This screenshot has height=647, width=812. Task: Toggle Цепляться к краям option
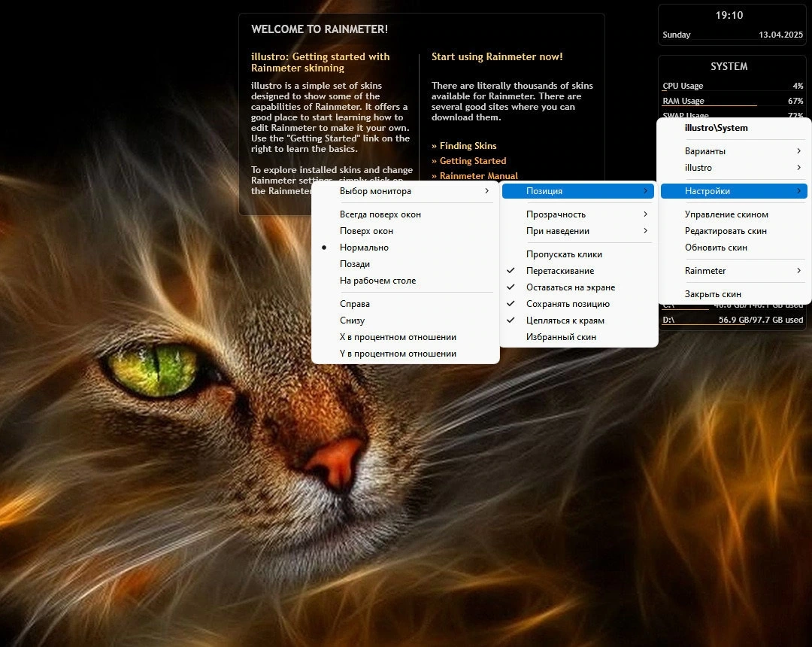tap(578, 320)
